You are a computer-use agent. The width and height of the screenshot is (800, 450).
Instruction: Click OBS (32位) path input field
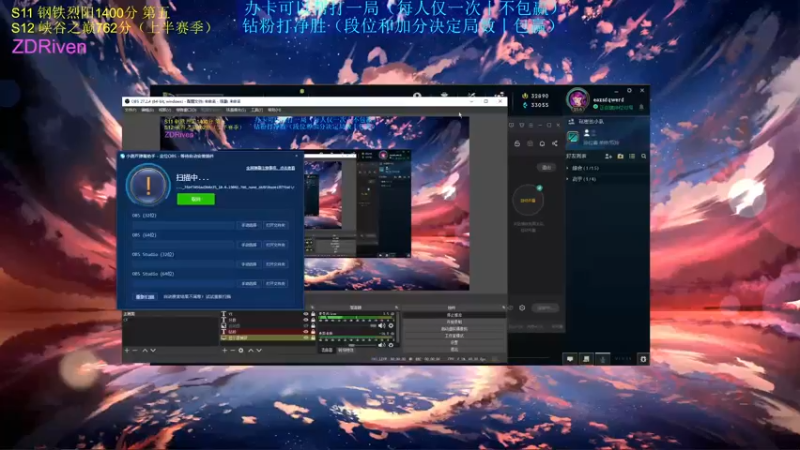(184, 225)
